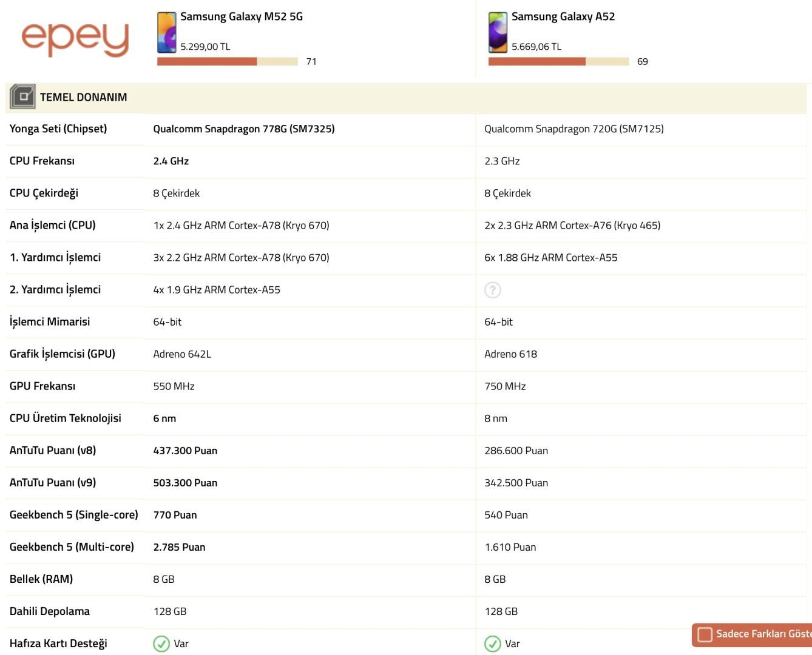Click the score value 69

643,61
